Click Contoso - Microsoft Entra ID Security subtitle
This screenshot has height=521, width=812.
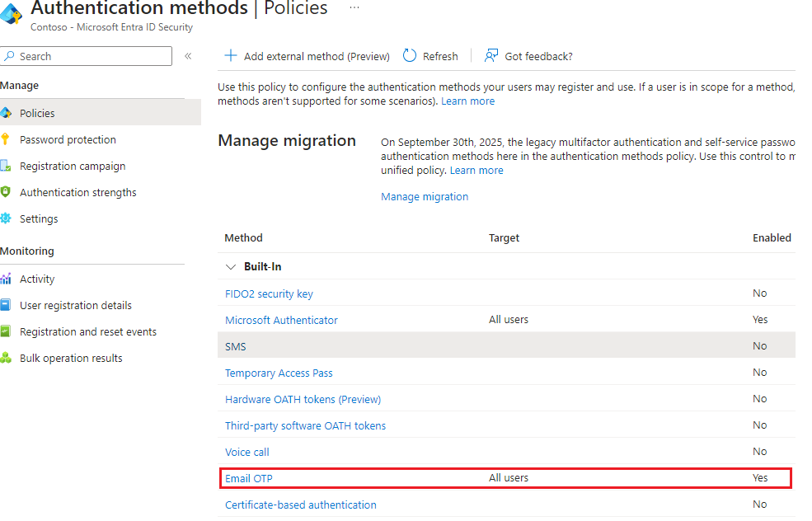click(111, 27)
